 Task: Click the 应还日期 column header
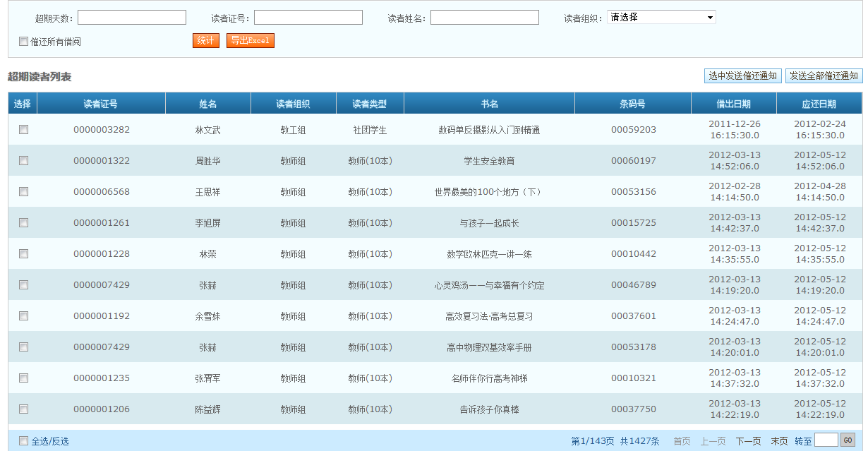pos(819,104)
